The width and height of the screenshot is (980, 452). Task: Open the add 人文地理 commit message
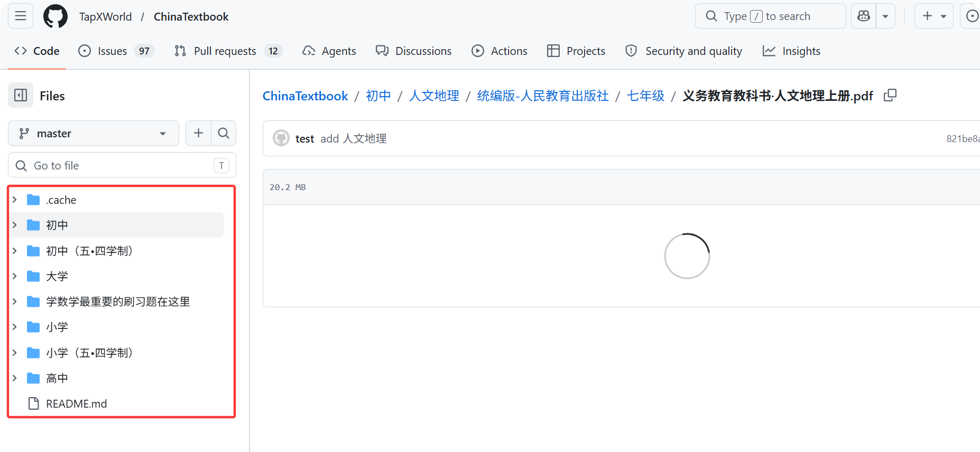[354, 138]
